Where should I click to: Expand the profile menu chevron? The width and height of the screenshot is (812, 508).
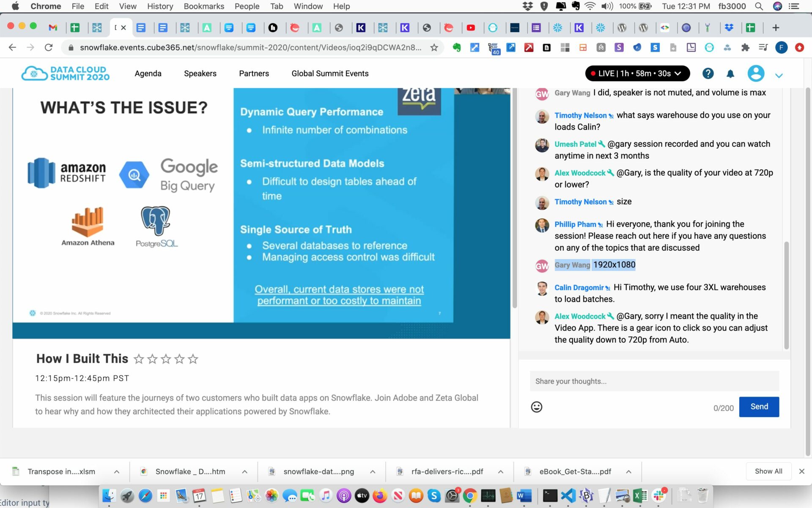pyautogui.click(x=779, y=75)
